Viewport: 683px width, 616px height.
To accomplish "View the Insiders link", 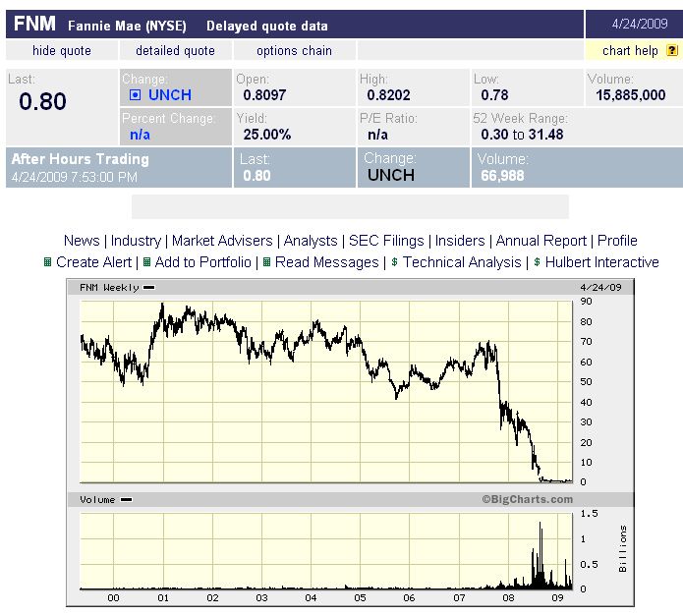I will [460, 241].
